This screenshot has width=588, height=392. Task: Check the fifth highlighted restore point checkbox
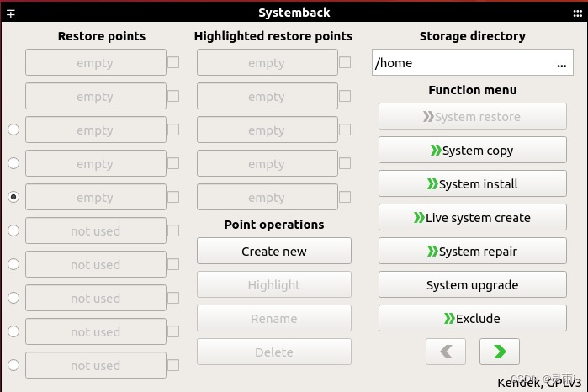coord(345,197)
